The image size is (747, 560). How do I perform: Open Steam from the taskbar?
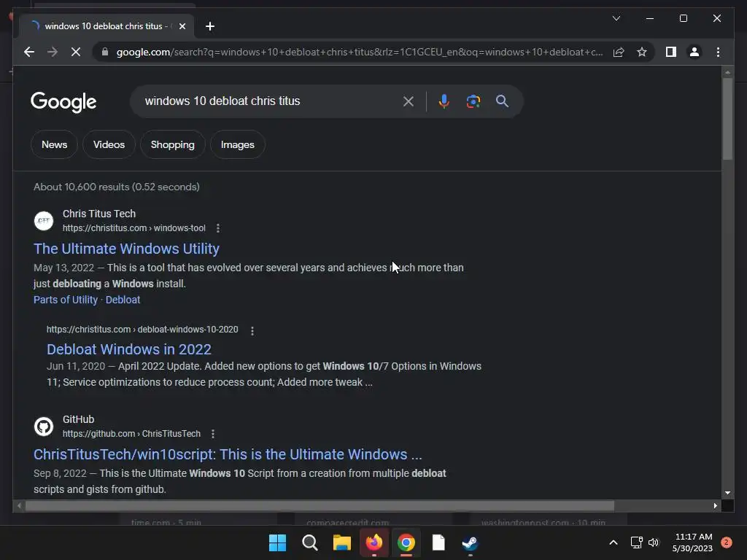[x=471, y=542]
